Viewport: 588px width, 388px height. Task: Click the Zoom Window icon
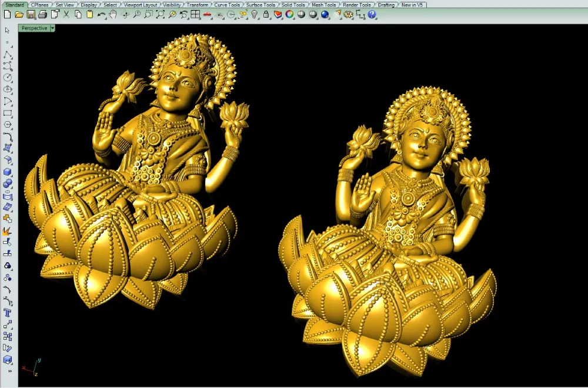coord(149,15)
